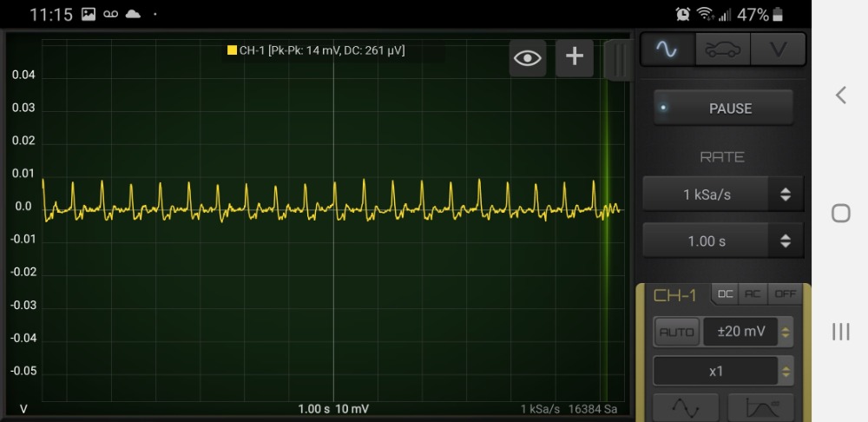Tap the -0.05 axis value
The height and width of the screenshot is (422, 868).
click(x=22, y=371)
